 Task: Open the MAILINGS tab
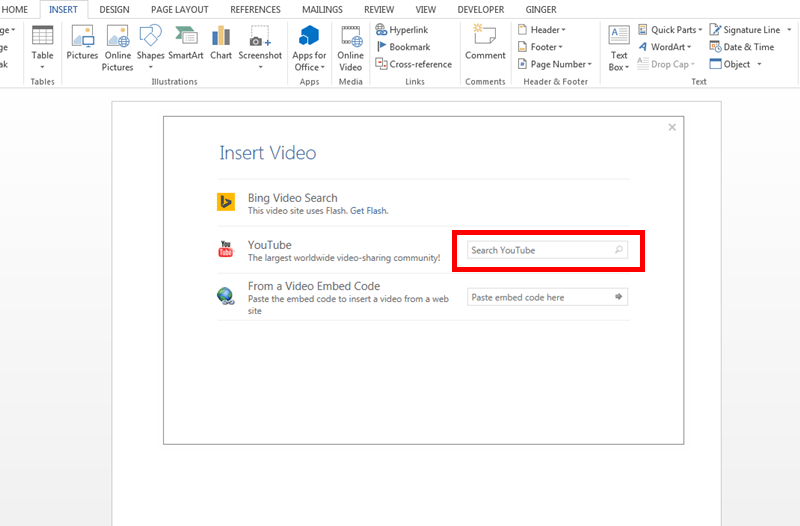[x=322, y=9]
